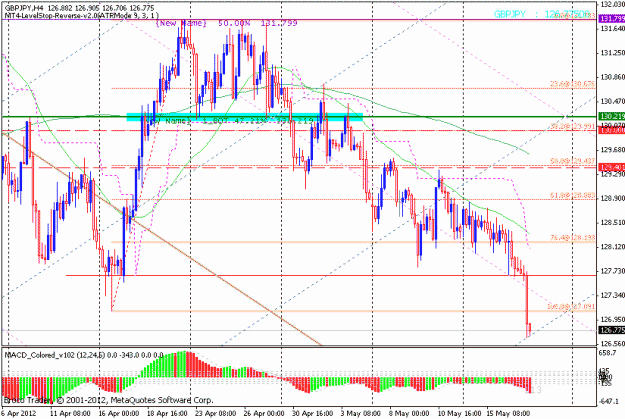Image resolution: width=625 pixels, height=419 pixels.
Task: Click the 30 Apr 16:00 time label
Action: coord(312,413)
